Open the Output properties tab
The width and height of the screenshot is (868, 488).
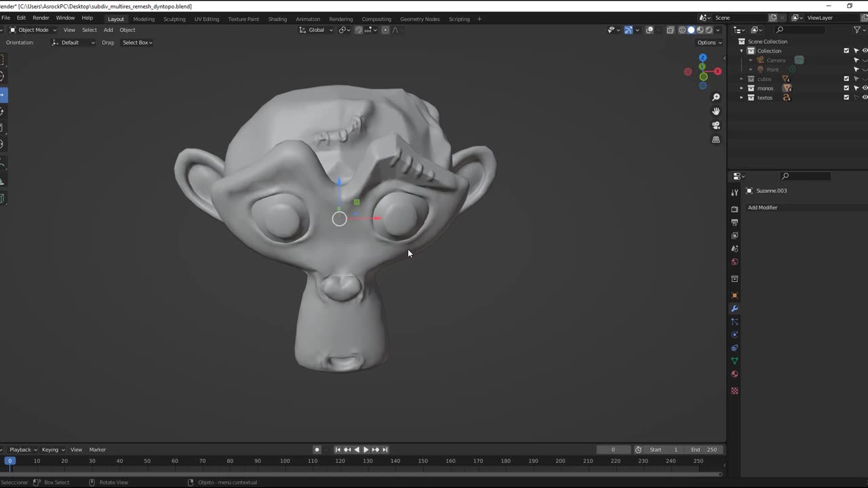[x=734, y=222]
